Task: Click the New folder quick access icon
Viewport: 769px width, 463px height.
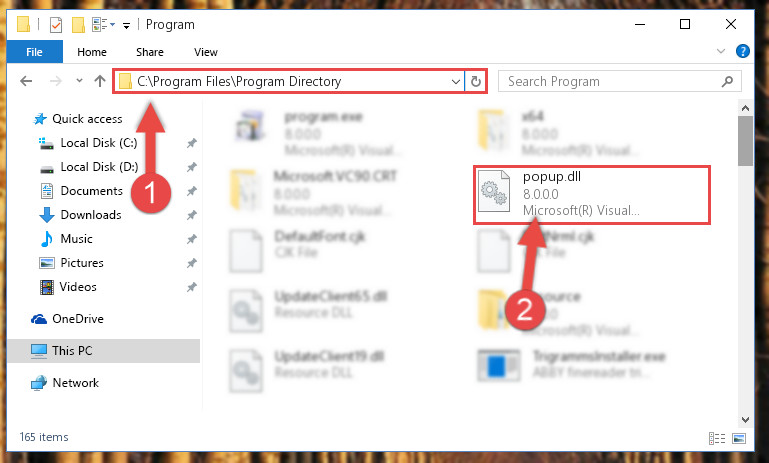Action: coord(78,25)
